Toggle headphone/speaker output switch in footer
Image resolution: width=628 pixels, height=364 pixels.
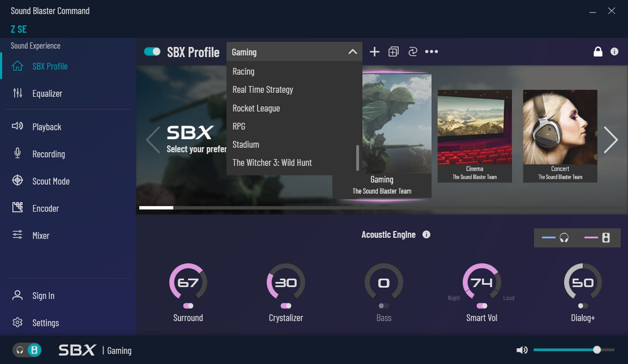pyautogui.click(x=27, y=350)
